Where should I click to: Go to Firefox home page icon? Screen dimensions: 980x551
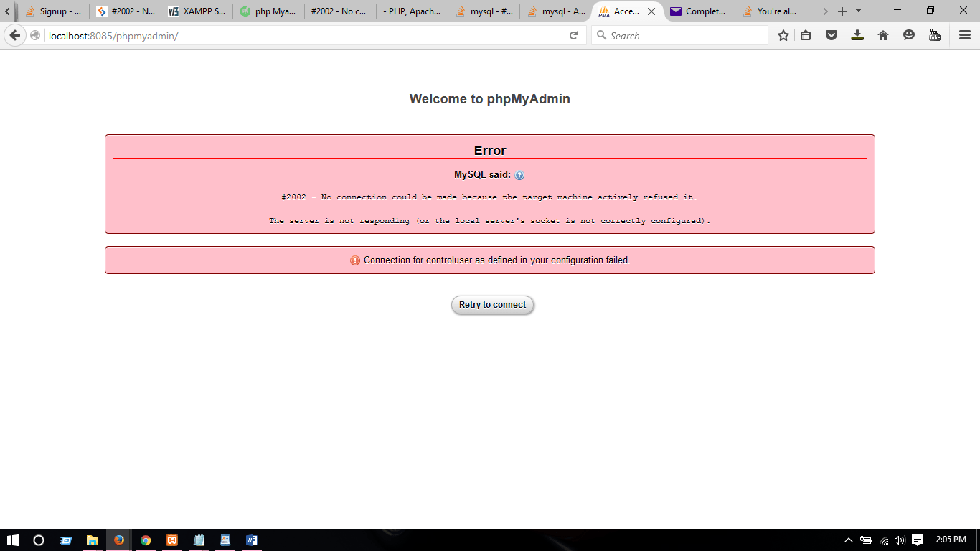click(x=883, y=35)
